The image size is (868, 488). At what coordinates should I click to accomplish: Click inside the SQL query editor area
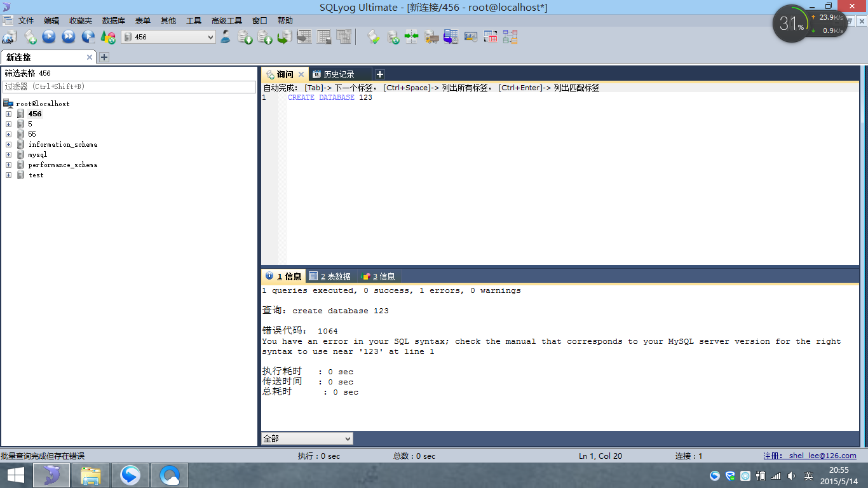(572, 178)
